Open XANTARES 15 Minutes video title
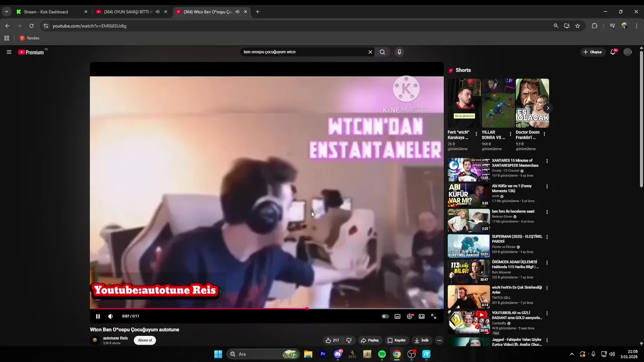The image size is (644, 362). pyautogui.click(x=515, y=163)
